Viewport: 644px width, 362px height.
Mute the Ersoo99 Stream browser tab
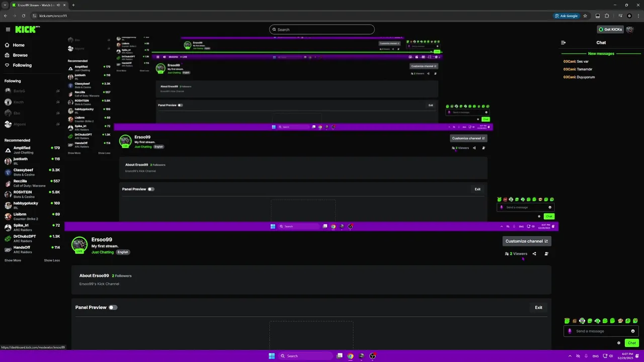(58, 5)
